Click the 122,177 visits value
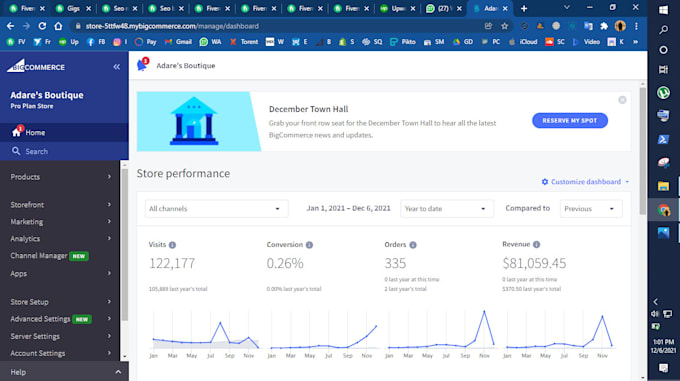The image size is (680, 381). pyautogui.click(x=172, y=263)
